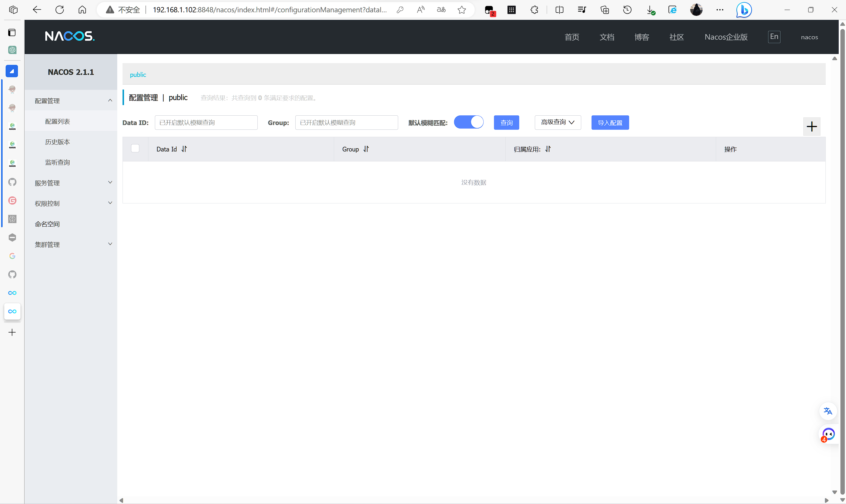This screenshot has height=504, width=846.
Task: Sort the table by Group column
Action: pos(366,149)
